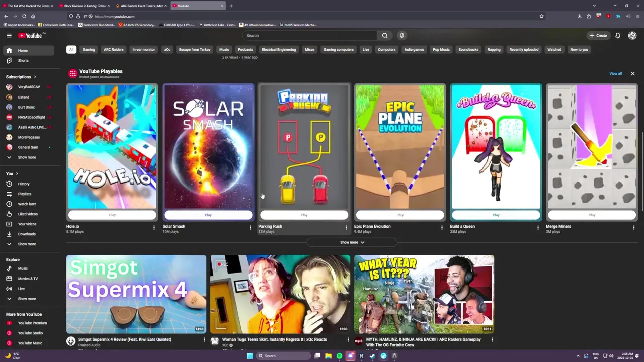Dismiss the YouTube Playables shelf
This screenshot has height=362, width=644.
point(633,74)
